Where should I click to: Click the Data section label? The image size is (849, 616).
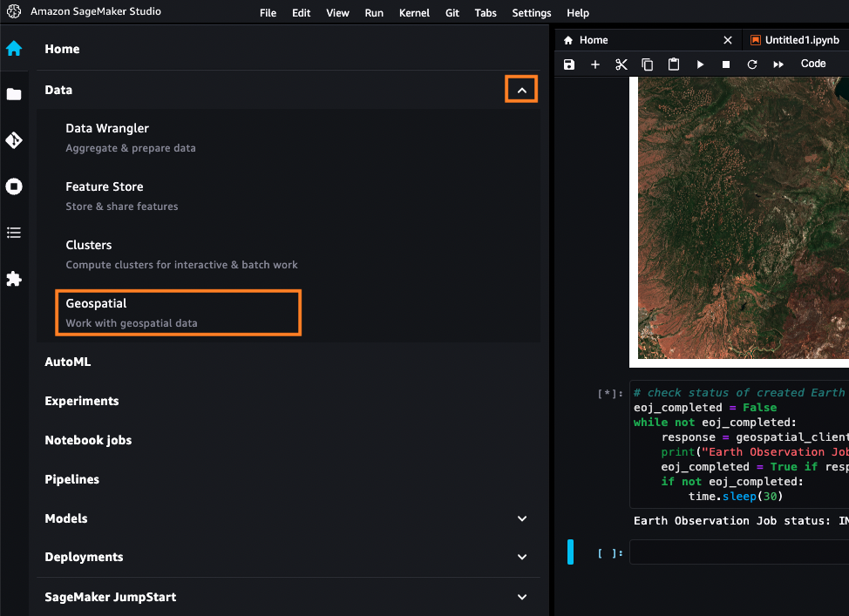pyautogui.click(x=58, y=90)
